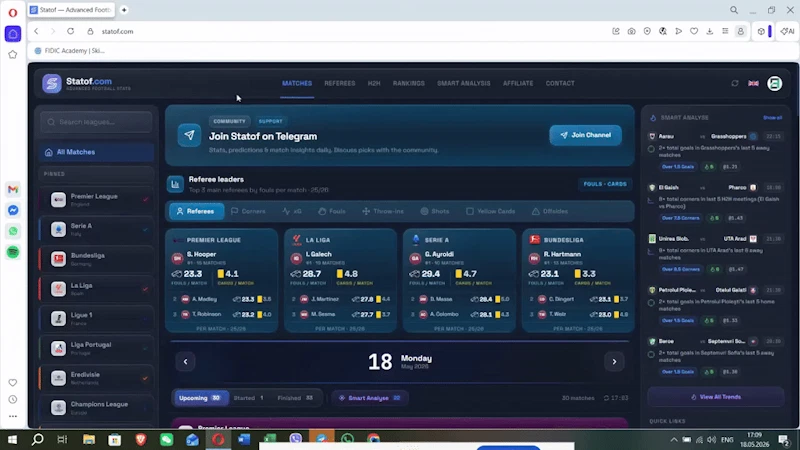Viewport: 800px width, 450px height.
Task: Open the H2H nav tab
Action: (374, 83)
